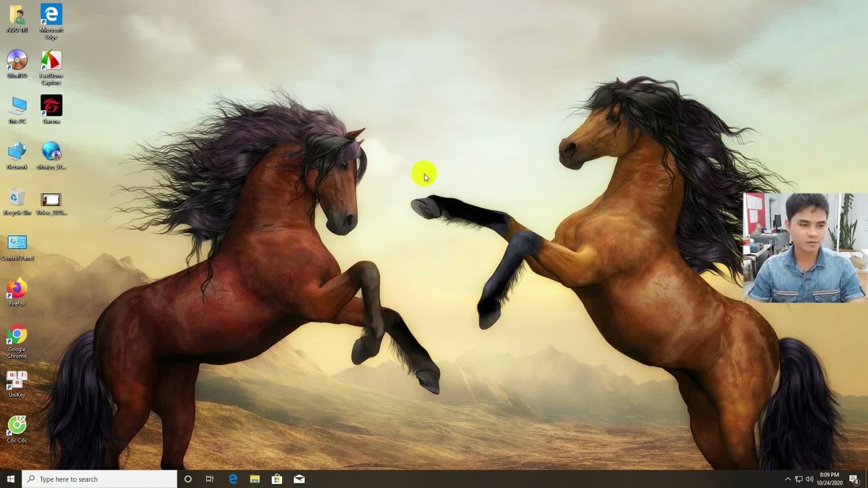Select the Control Panel desktop icon
This screenshot has width=868, height=488.
[17, 247]
